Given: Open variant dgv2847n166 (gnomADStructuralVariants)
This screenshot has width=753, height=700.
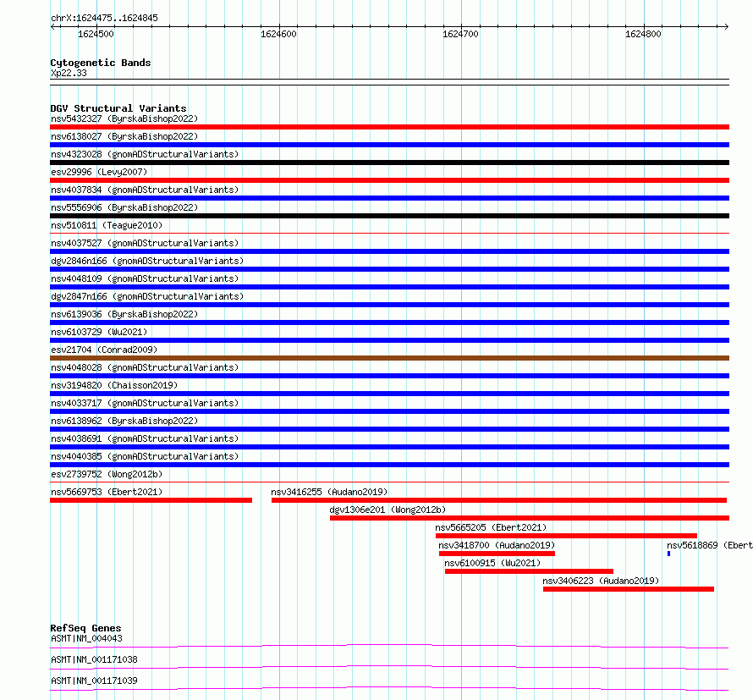Looking at the screenshot, I should (x=147, y=296).
